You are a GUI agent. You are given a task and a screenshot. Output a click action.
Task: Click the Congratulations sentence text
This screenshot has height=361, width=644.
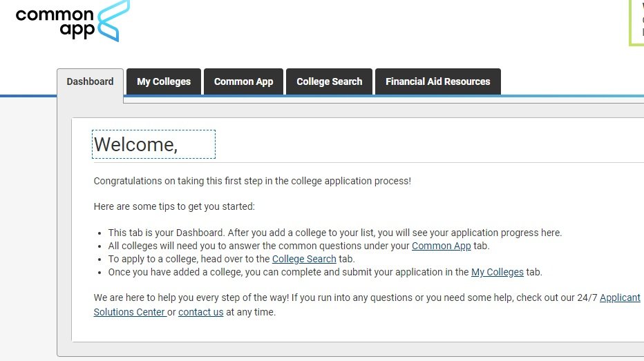252,181
